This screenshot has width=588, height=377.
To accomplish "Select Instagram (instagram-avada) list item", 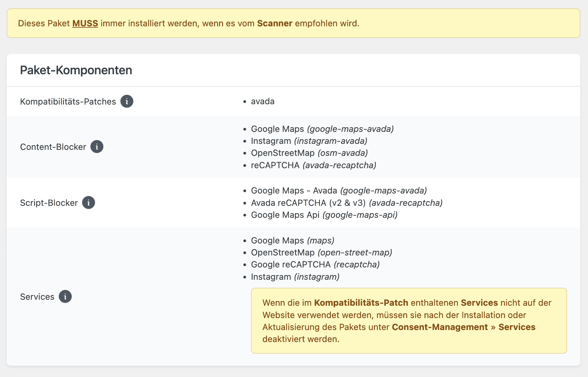I will pos(309,141).
